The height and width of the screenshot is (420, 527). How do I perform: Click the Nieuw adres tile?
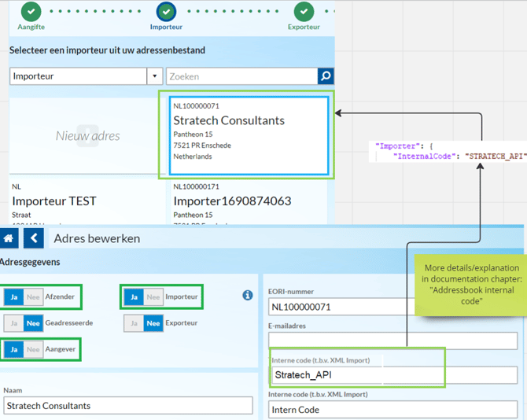tap(88, 136)
